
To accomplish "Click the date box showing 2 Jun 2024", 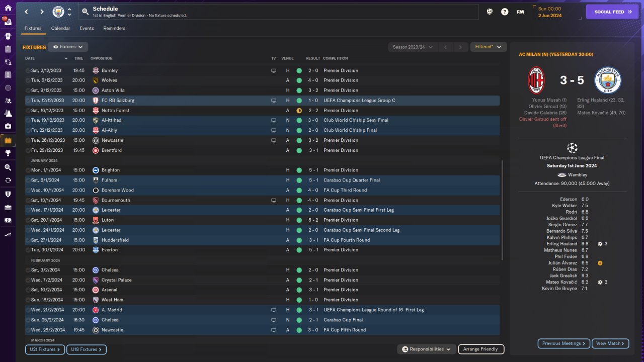I will pos(557,12).
